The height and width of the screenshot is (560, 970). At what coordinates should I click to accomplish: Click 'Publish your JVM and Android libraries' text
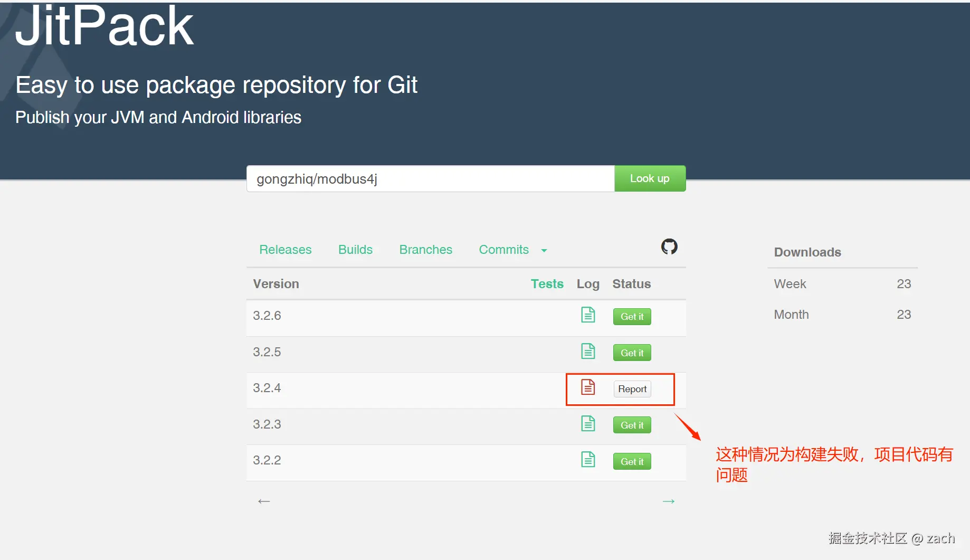click(x=158, y=117)
